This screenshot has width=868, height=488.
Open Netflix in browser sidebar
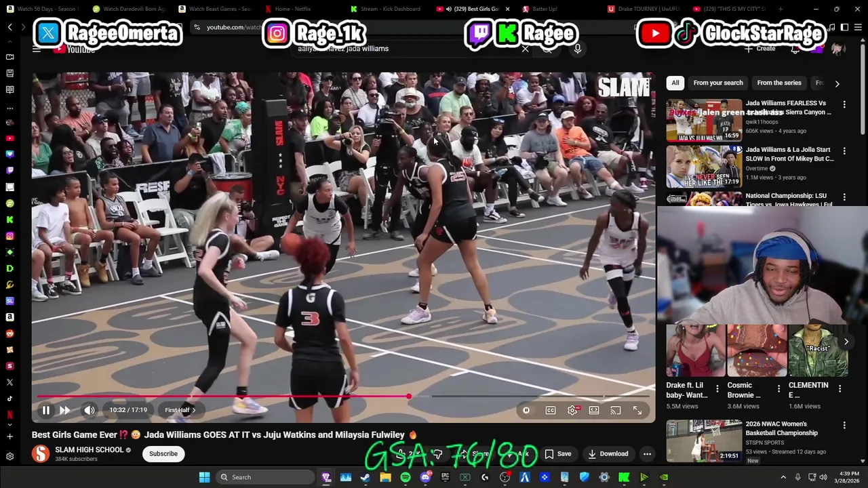coord(9,415)
